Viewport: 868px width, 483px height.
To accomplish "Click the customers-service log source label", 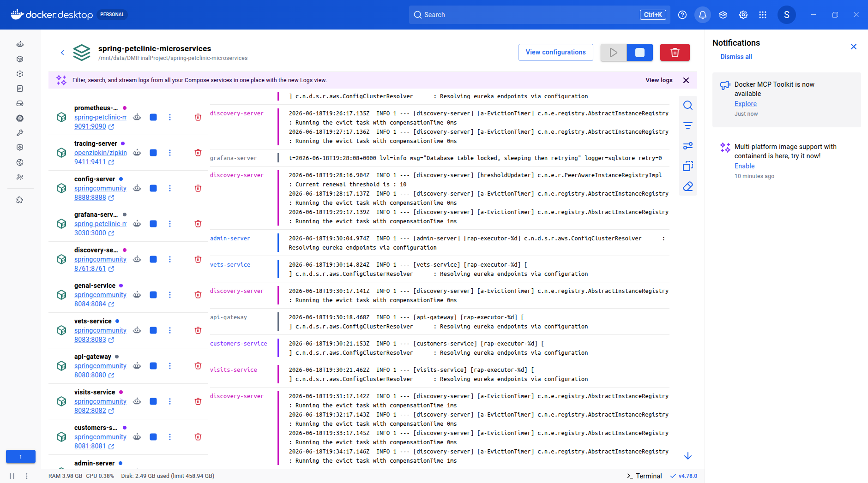I will click(238, 344).
